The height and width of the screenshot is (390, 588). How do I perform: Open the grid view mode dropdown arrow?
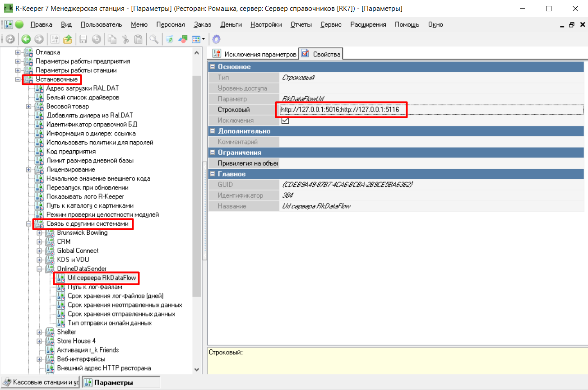[204, 39]
